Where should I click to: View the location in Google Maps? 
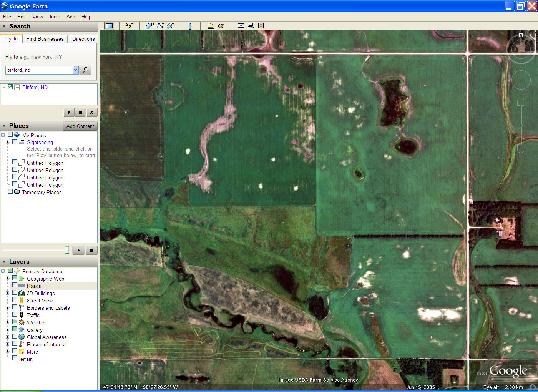click(261, 26)
